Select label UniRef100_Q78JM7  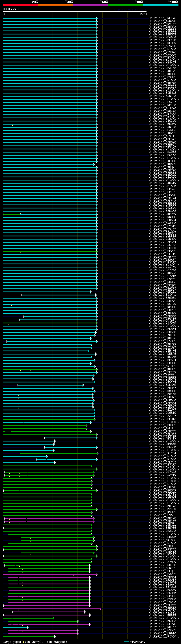pos(162,627)
